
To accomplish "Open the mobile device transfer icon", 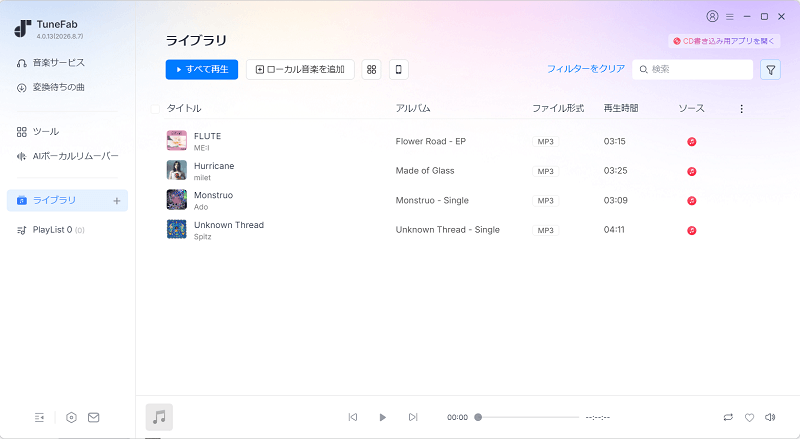I will [x=398, y=69].
